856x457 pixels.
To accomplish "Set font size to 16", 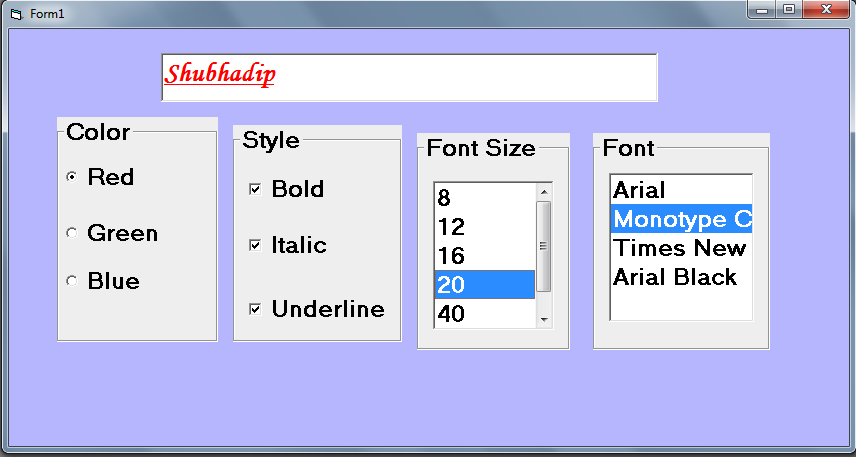I will click(484, 256).
